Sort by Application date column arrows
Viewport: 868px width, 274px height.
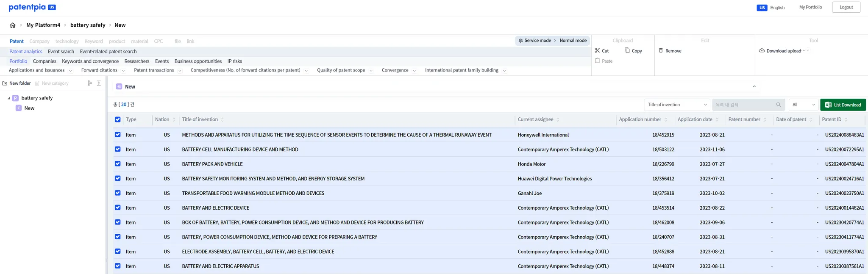point(717,119)
